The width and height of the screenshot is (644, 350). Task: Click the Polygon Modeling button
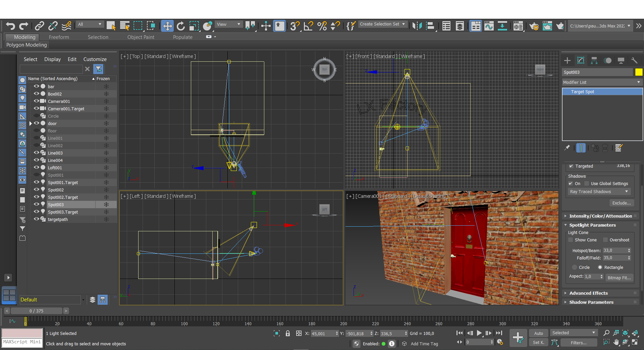point(26,45)
